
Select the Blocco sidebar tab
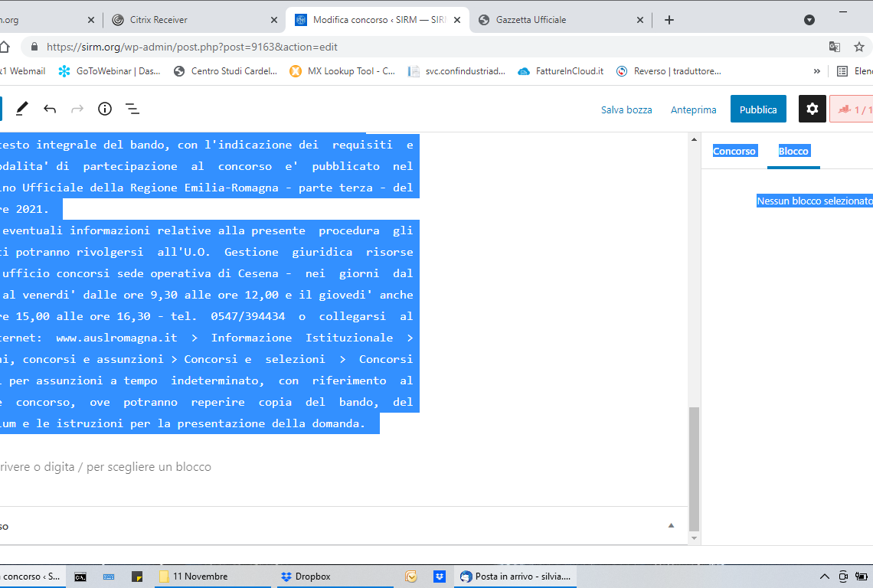click(793, 151)
